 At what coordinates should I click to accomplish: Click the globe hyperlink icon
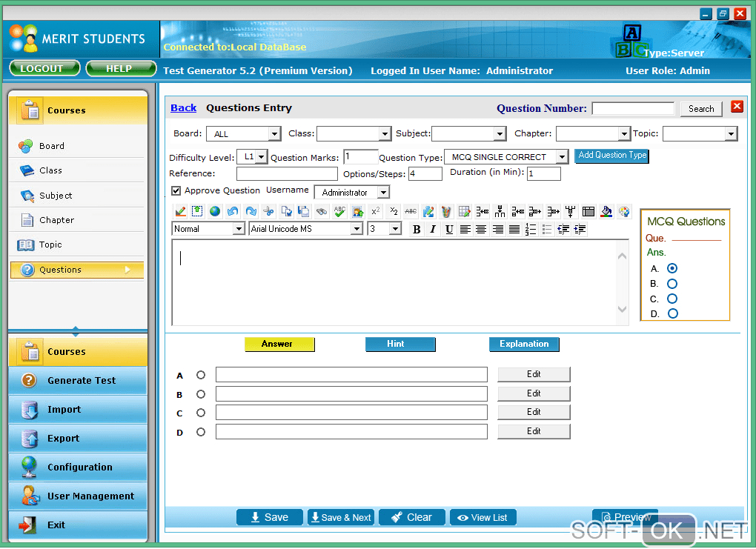pyautogui.click(x=215, y=212)
